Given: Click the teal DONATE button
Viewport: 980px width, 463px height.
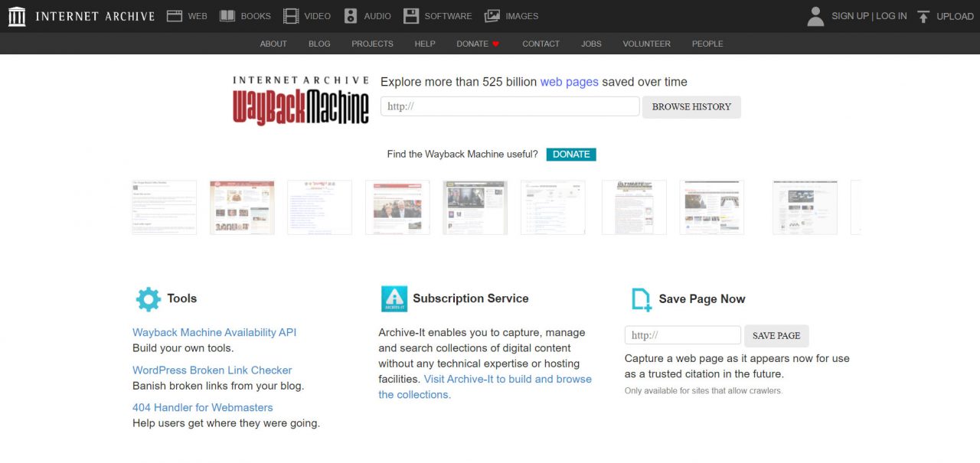Looking at the screenshot, I should click(571, 155).
